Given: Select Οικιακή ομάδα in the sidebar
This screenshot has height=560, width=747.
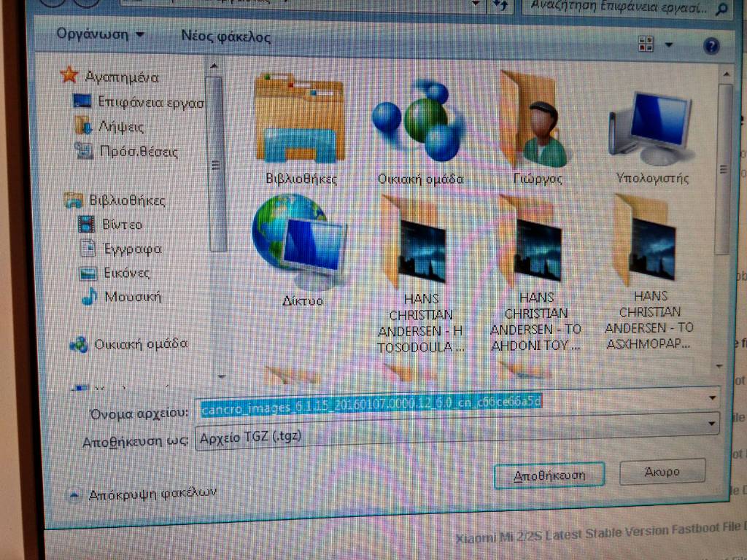Looking at the screenshot, I should tap(128, 344).
